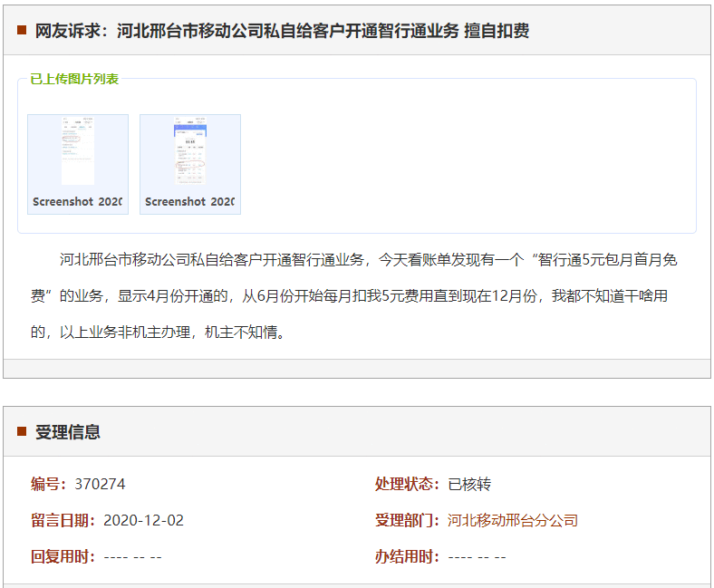Click the 回复用时 field label

(x=63, y=556)
